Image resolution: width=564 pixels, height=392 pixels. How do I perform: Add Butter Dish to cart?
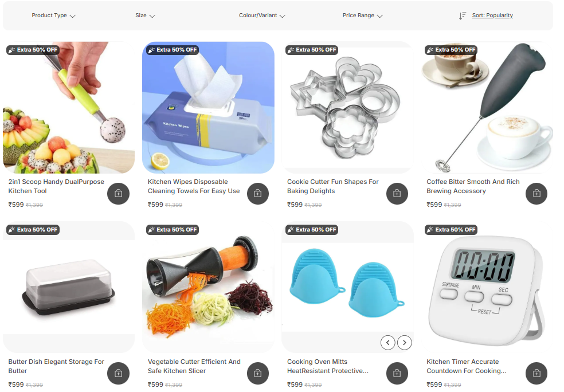click(118, 373)
